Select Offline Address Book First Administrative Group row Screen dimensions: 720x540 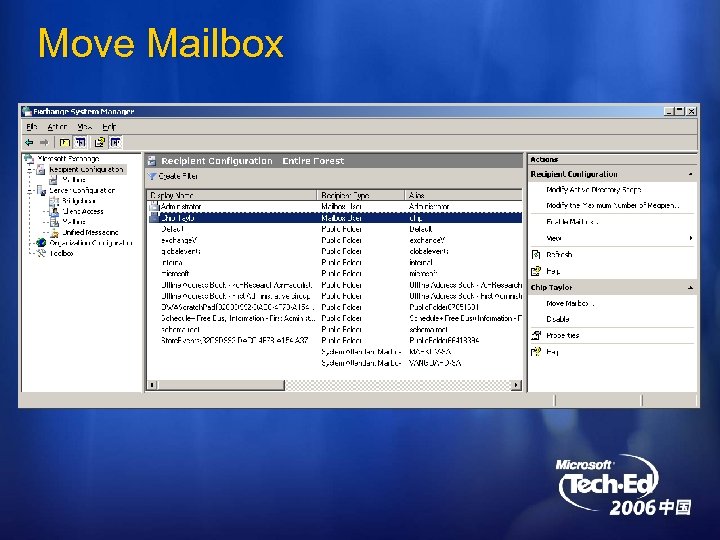point(335,296)
